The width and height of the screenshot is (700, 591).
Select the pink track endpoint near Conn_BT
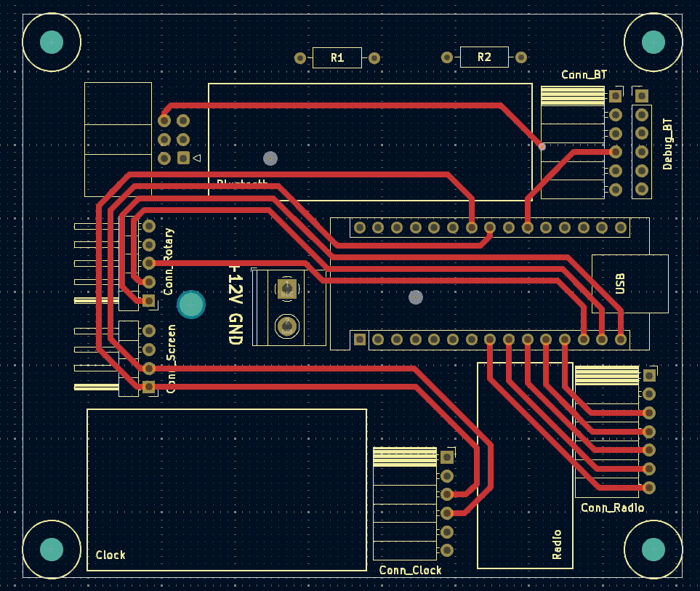pyautogui.click(x=542, y=146)
